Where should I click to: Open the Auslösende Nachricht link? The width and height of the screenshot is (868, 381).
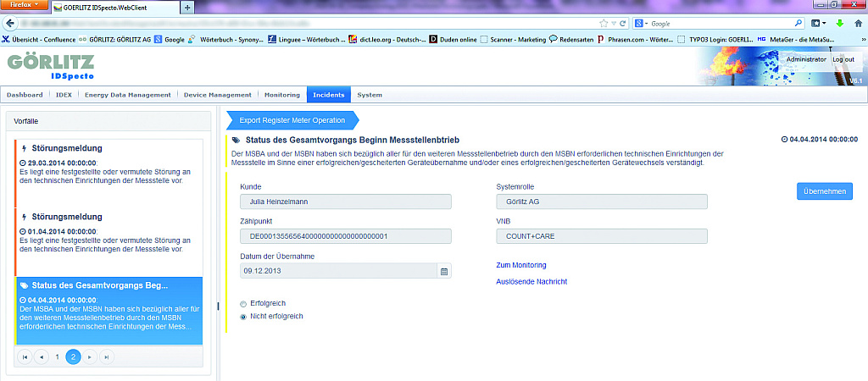tap(531, 281)
